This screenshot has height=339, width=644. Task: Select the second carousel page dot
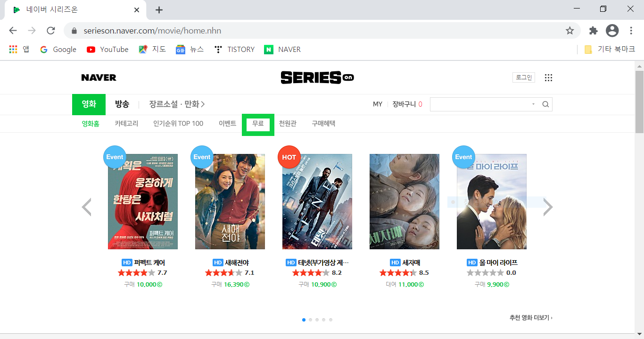click(310, 320)
